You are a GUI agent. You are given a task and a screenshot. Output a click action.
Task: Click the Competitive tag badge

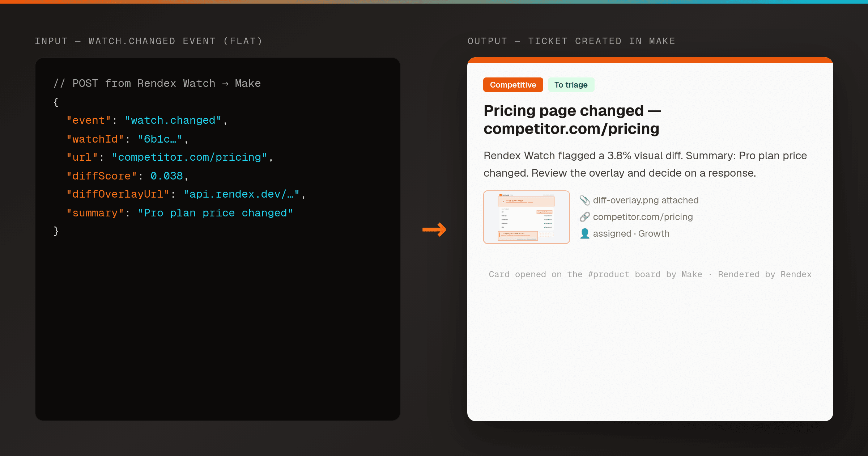click(513, 85)
